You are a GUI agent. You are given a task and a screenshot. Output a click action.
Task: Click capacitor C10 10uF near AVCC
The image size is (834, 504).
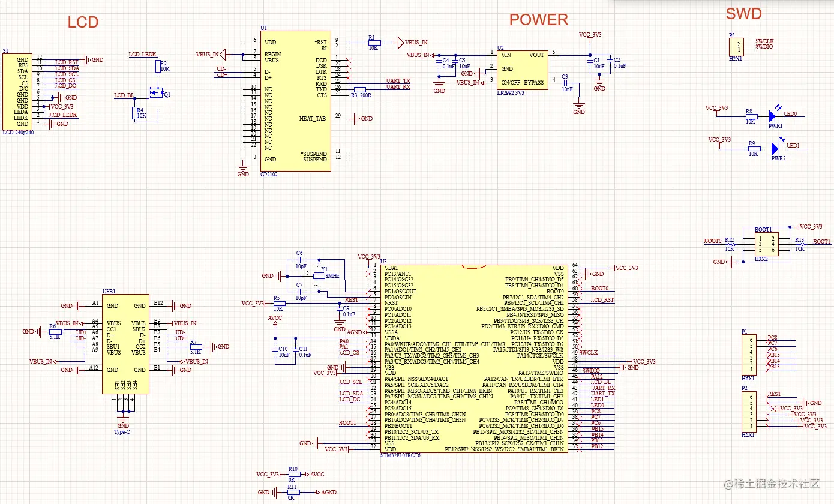coord(276,349)
